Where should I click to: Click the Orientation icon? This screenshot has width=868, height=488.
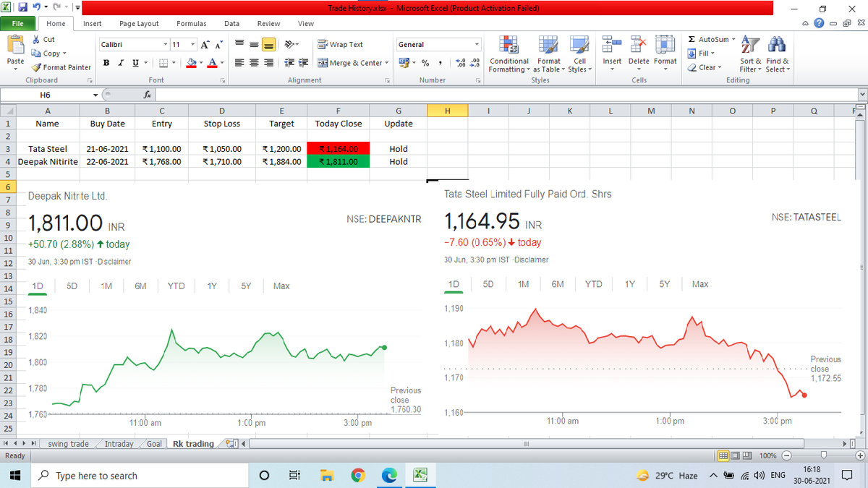[x=289, y=45]
